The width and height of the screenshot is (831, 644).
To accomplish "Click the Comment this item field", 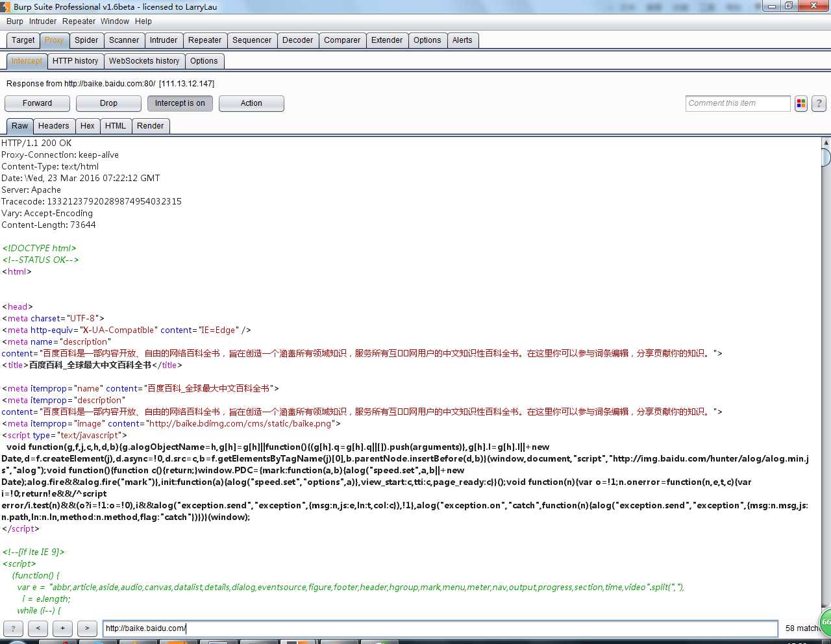I will tap(738, 103).
